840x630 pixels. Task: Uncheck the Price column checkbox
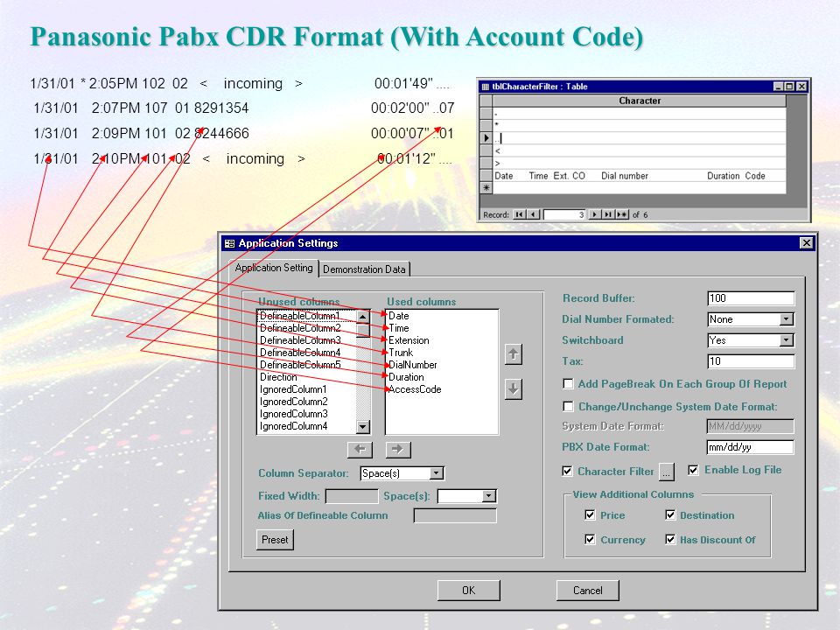tap(590, 514)
